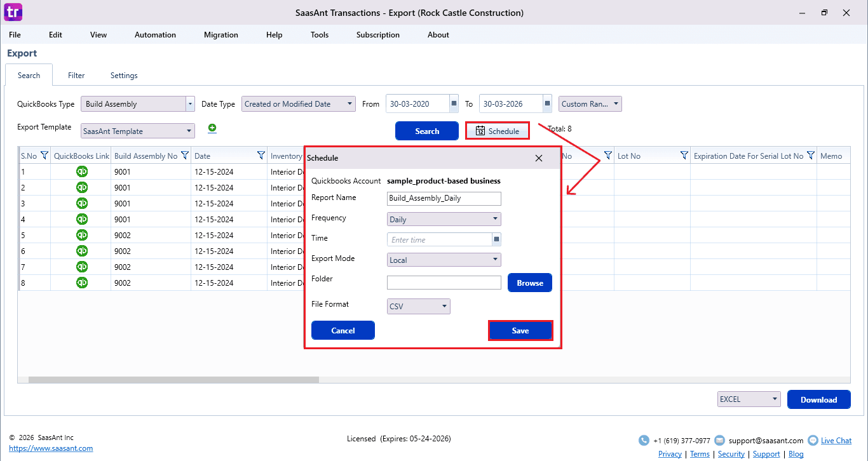The height and width of the screenshot is (461, 868).
Task: Open the QuickBooks Type Build Assembly dropdown
Action: coord(138,104)
